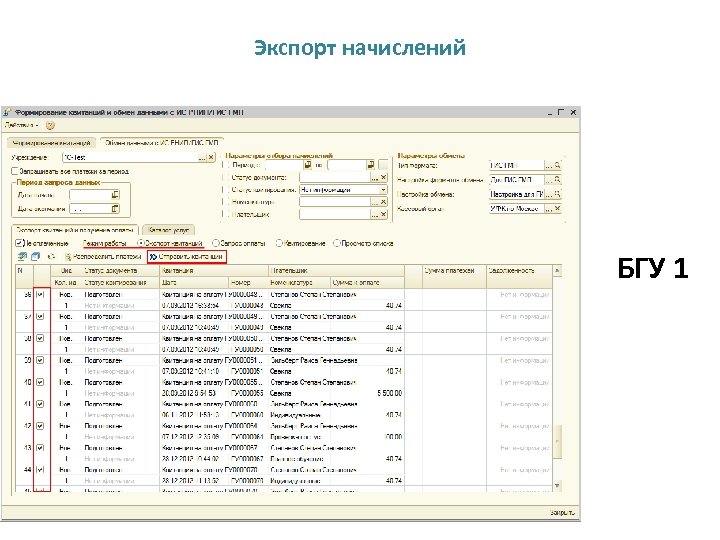
Task: Open calendar for Дата окончания field
Action: 115,209
